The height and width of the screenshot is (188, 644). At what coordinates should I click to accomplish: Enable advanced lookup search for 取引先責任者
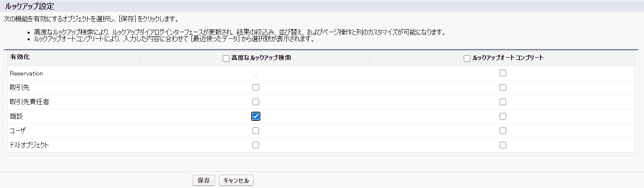pos(256,102)
